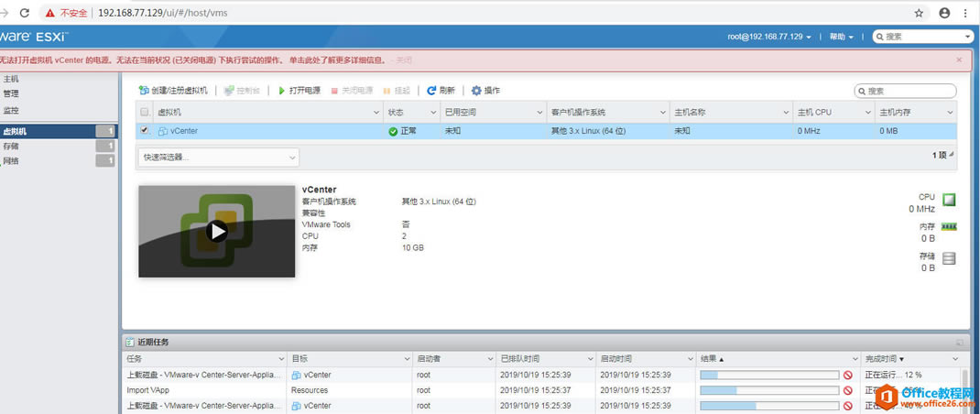Viewport: 980px width, 414px height.
Task: Click vCenter target in first task row
Action: click(318, 376)
